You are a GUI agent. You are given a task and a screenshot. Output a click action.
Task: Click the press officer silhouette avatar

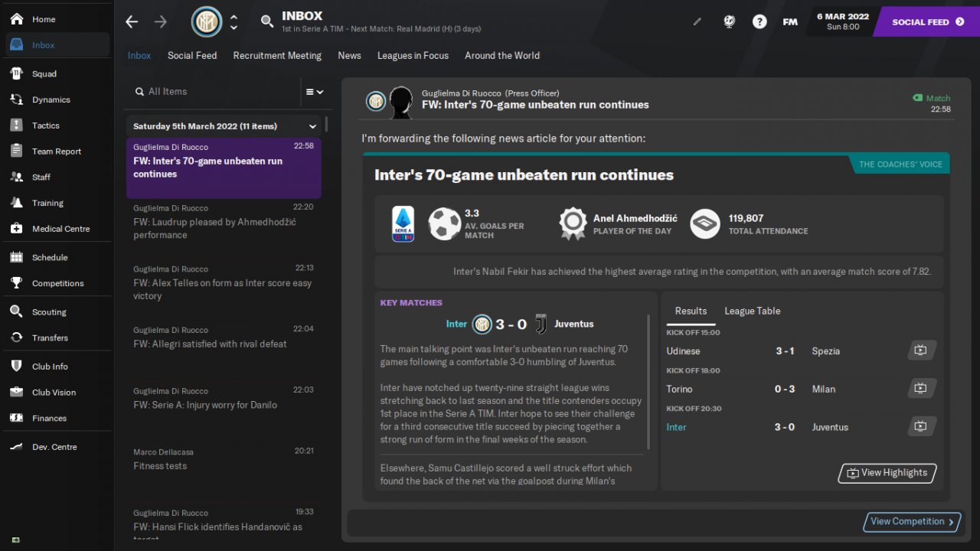pyautogui.click(x=401, y=101)
